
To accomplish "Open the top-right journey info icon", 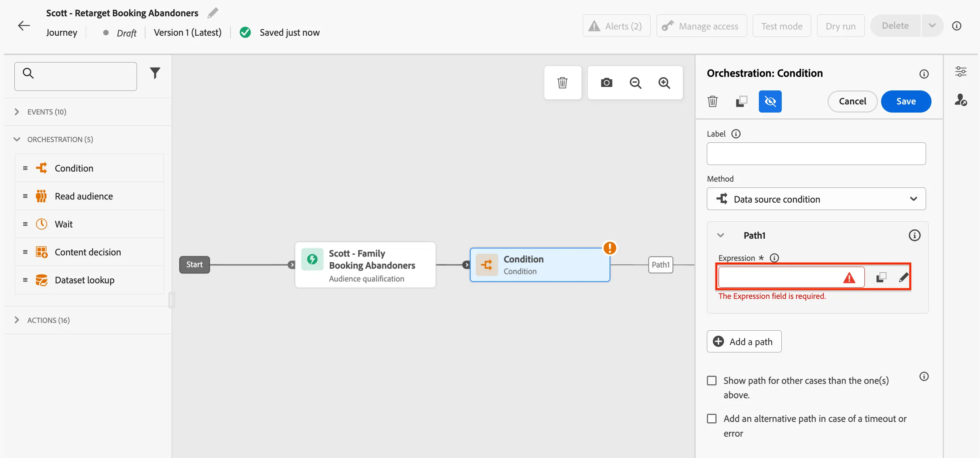I will 957,26.
